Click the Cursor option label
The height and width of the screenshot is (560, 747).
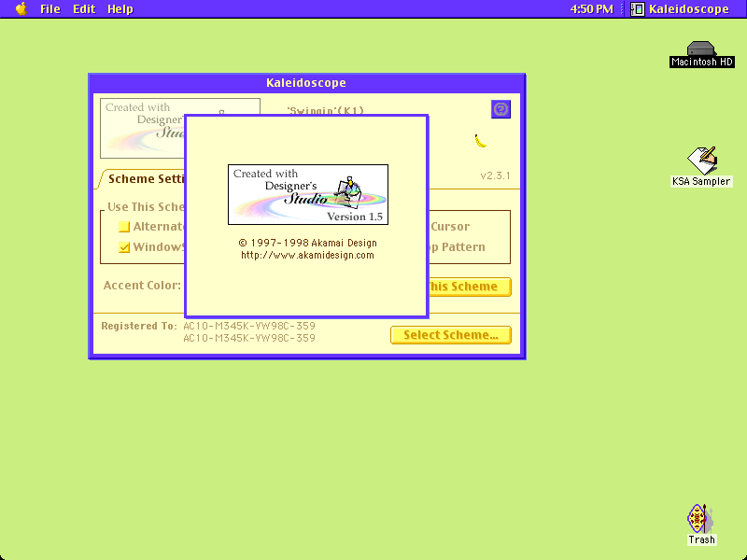pyautogui.click(x=450, y=227)
